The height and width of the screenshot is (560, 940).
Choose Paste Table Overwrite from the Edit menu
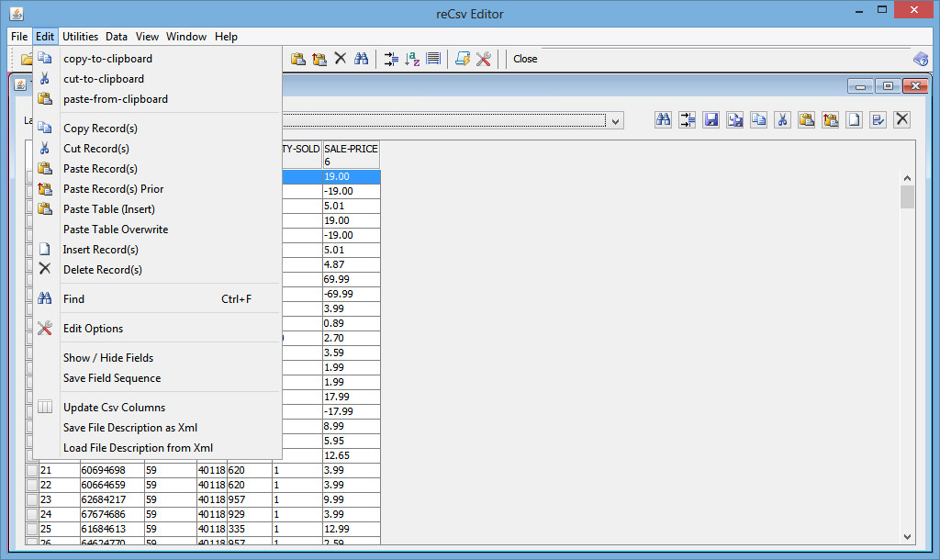(x=116, y=229)
